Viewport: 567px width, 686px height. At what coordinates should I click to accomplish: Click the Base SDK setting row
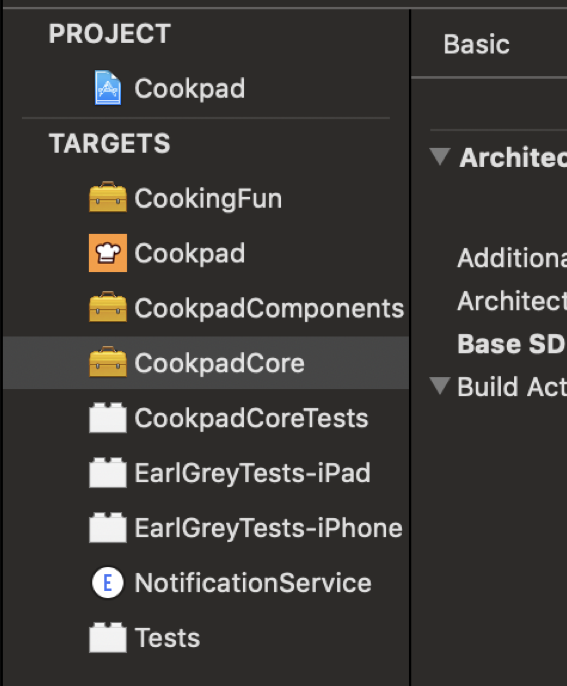[x=511, y=343]
